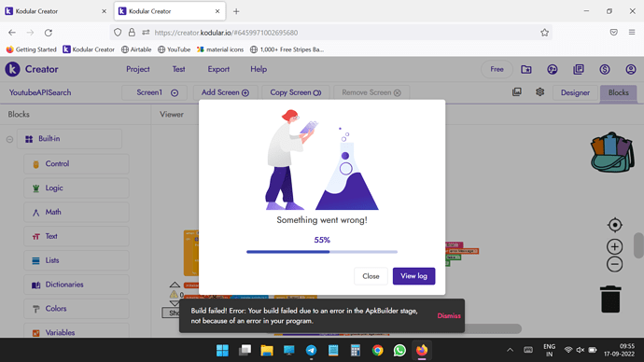Click the trash can icon

click(x=610, y=299)
